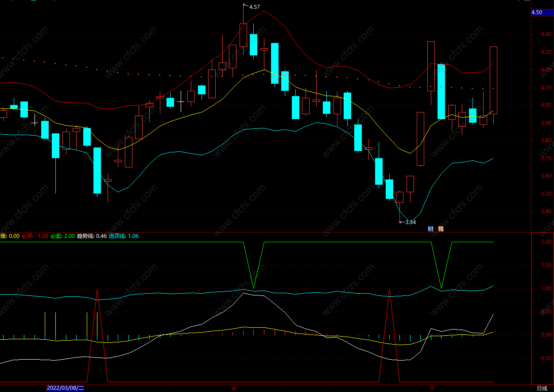The image size is (554, 392).
Task: Select the 策: 0.00 indicator label
Action: [x=10, y=236]
